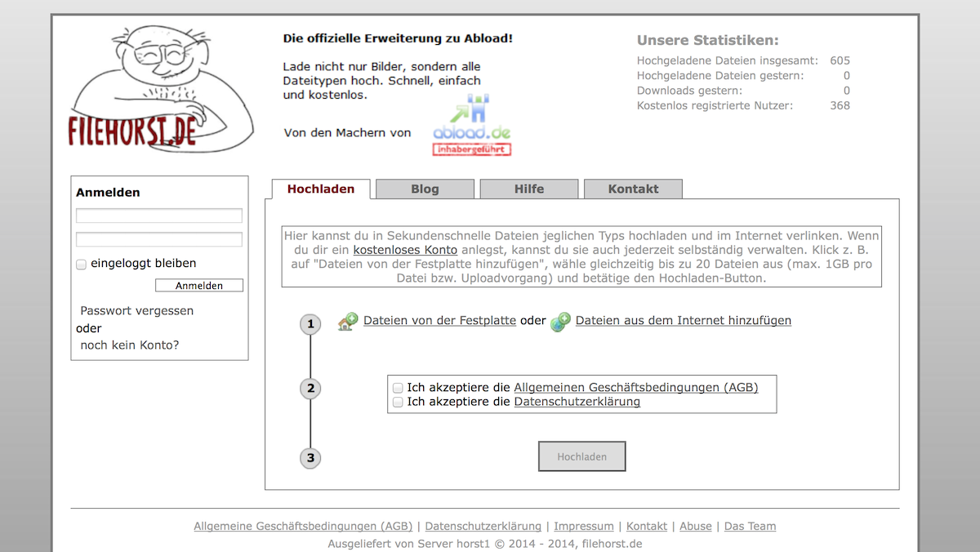Click the Filehorst.de cartoon logo
Screen dimensions: 980x552
coord(161,88)
